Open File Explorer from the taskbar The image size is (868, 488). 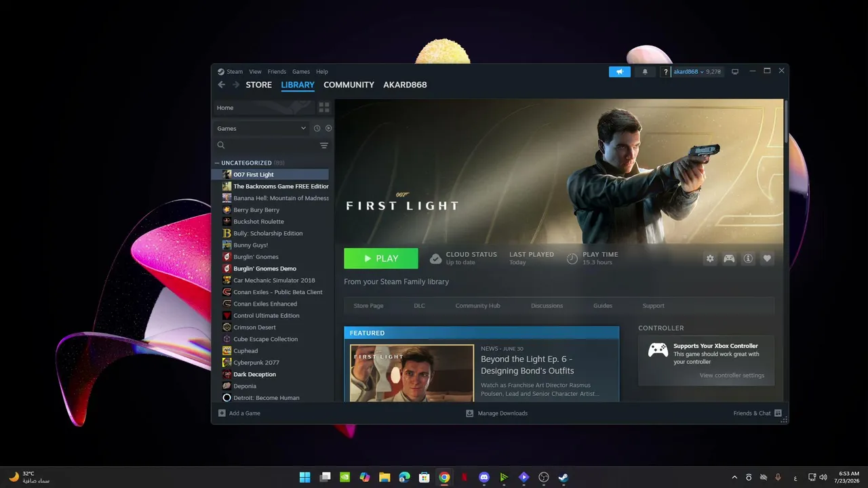coord(384,477)
